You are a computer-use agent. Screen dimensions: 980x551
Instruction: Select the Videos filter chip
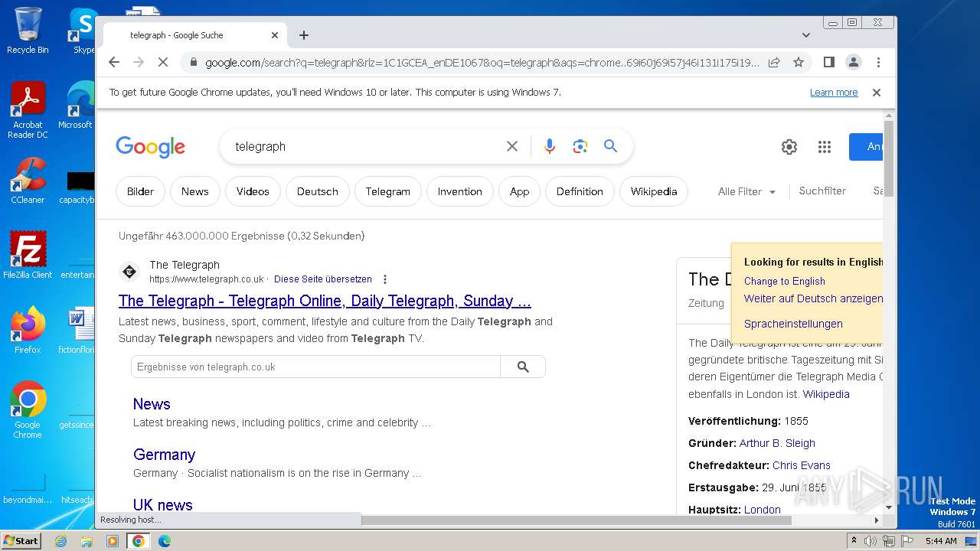(x=253, y=191)
